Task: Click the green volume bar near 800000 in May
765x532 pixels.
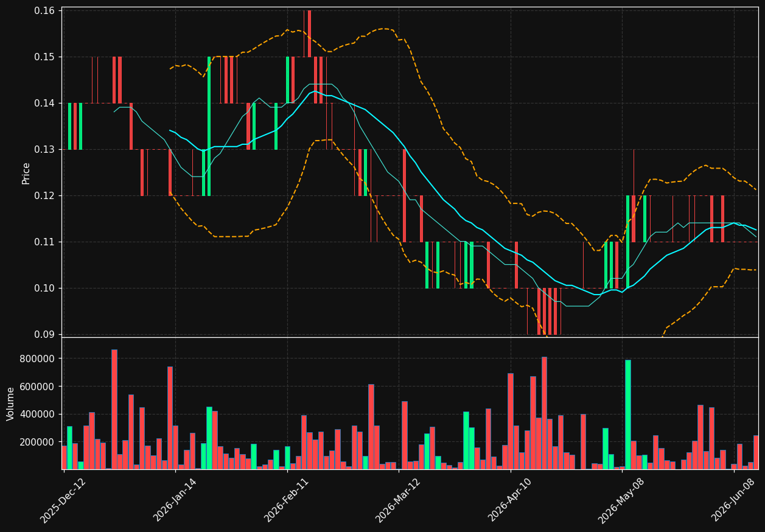Action: 627,415
